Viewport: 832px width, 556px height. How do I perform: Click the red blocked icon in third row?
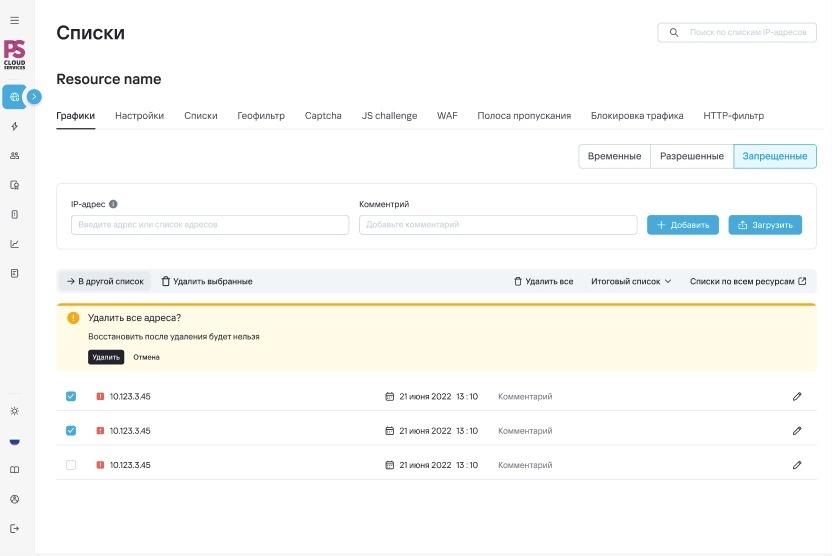click(100, 465)
